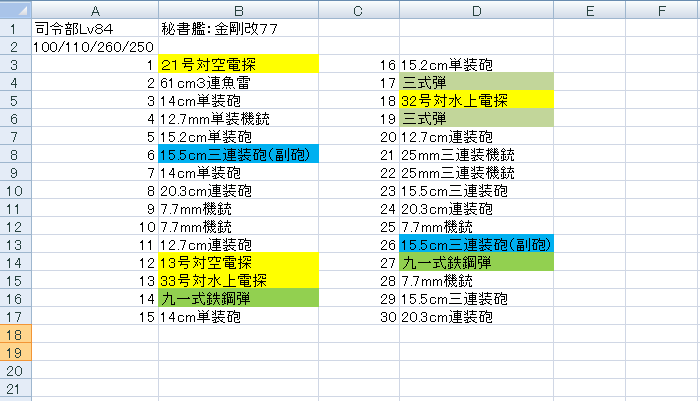Select green 九一式鉄鋼弾 numbered 27
700x401 pixels.
(x=476, y=262)
